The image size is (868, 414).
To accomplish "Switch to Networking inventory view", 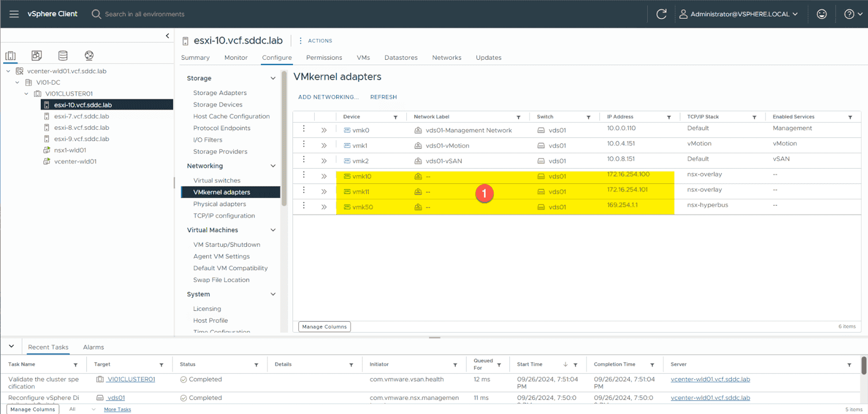I will [89, 55].
